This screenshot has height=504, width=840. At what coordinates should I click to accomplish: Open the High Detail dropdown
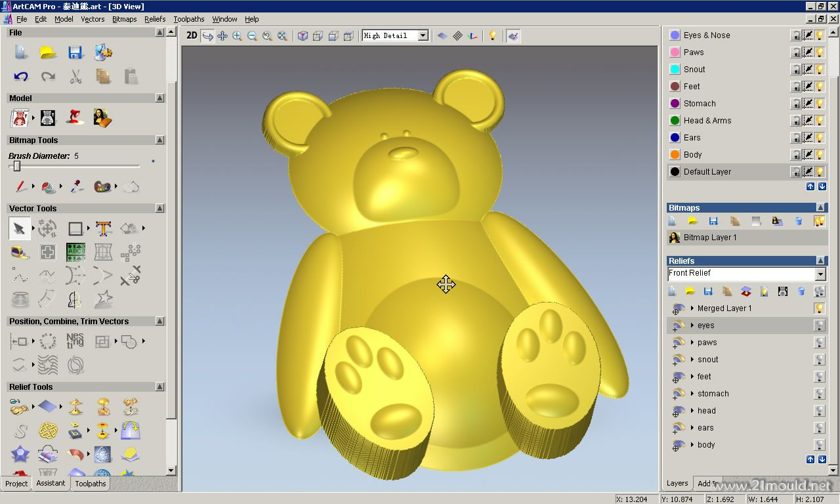pyautogui.click(x=423, y=35)
